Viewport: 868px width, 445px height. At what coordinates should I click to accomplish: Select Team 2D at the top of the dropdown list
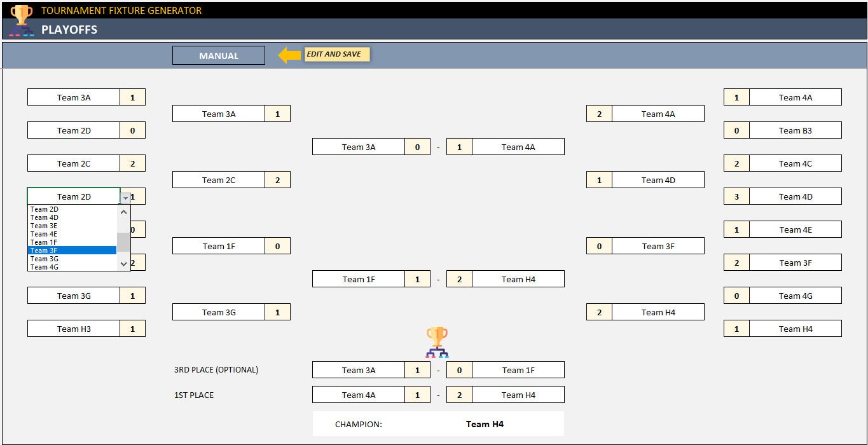pyautogui.click(x=71, y=209)
